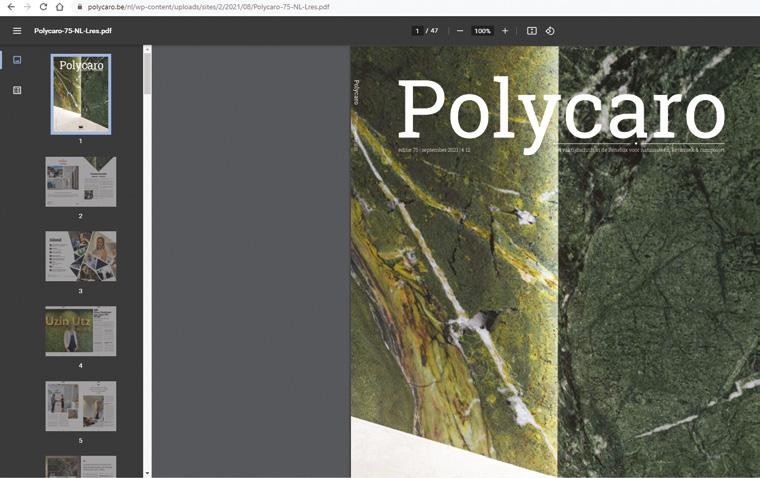Zoom out with the minus button

460,31
